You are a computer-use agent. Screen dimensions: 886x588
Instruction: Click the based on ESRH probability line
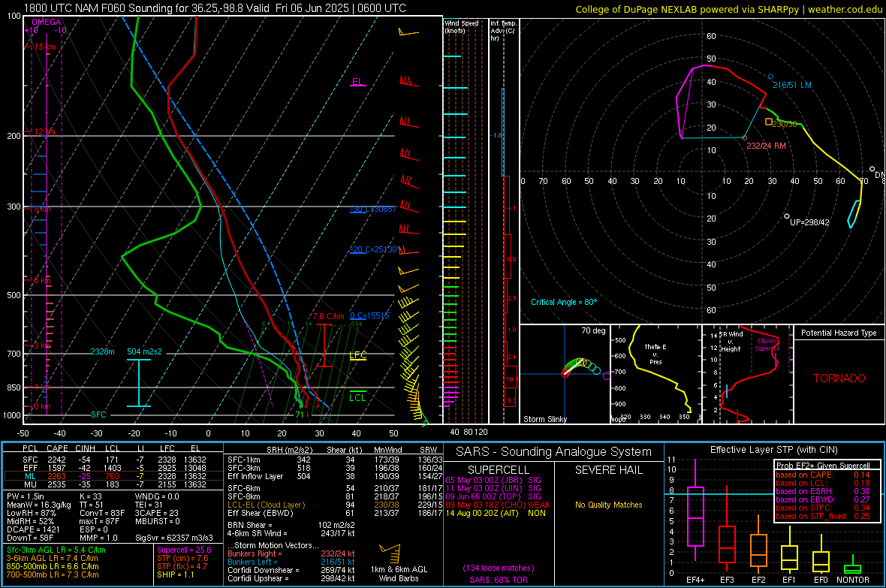coord(823,491)
